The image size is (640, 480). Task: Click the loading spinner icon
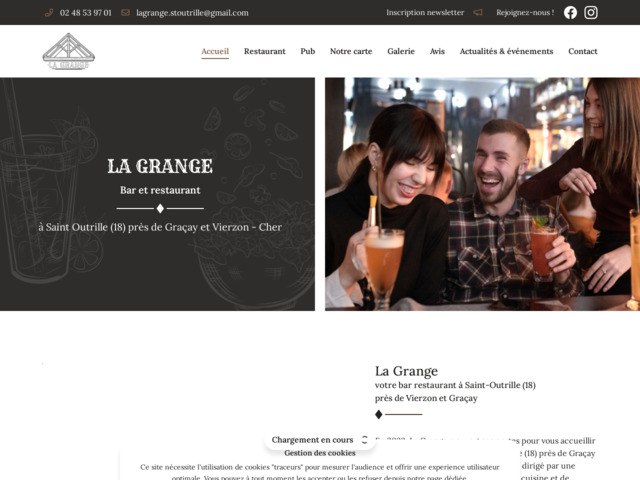364,440
